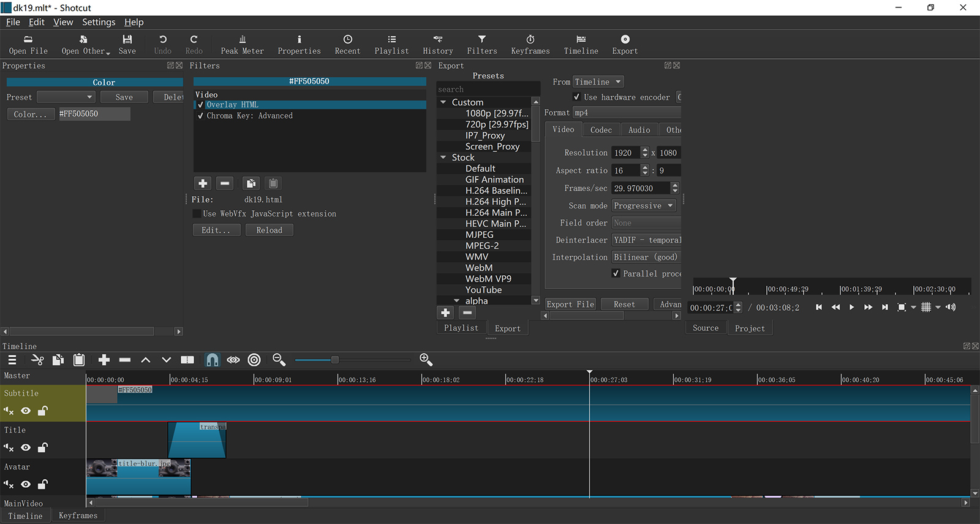Image resolution: width=980 pixels, height=524 pixels.
Task: Split the clip at the playhead
Action: [187, 360]
